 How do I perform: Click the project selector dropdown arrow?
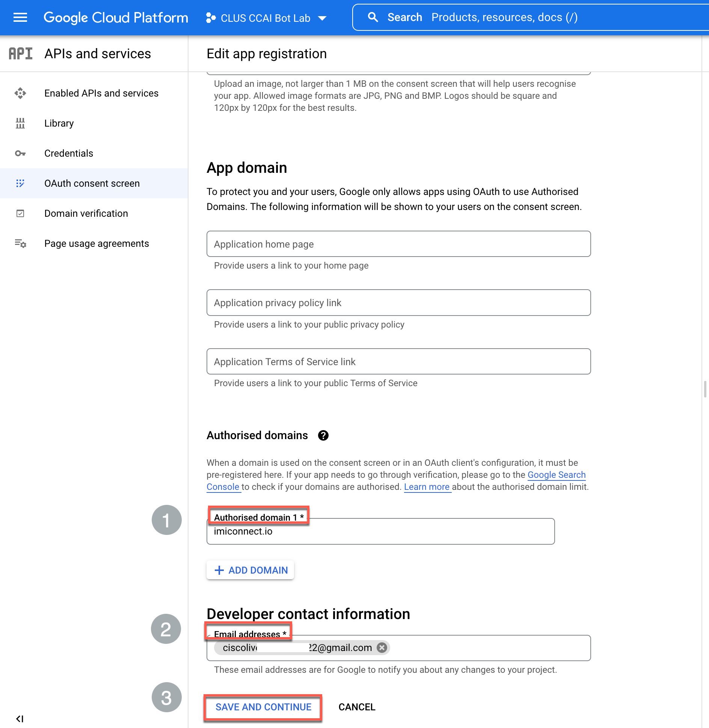pyautogui.click(x=322, y=18)
